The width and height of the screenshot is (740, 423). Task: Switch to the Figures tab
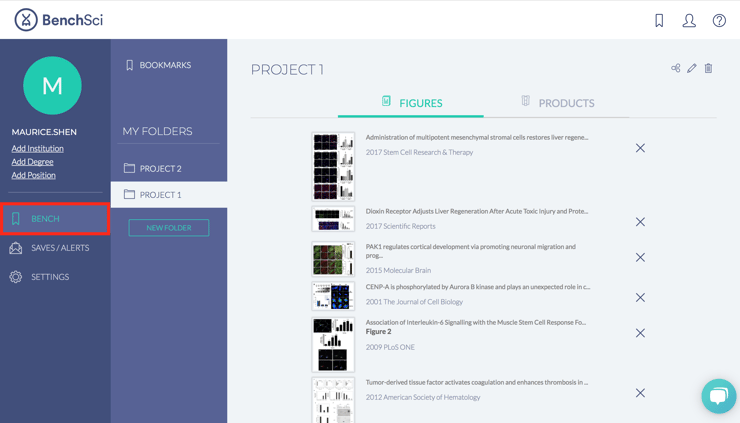pos(411,103)
